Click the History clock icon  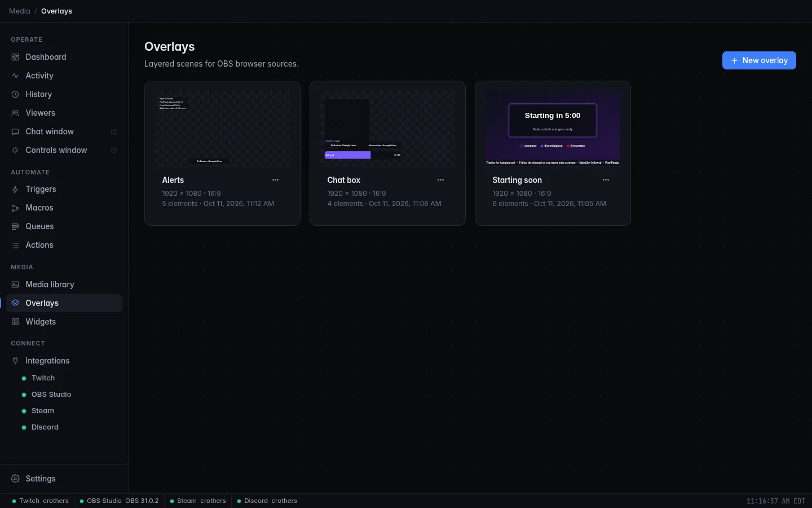click(15, 94)
